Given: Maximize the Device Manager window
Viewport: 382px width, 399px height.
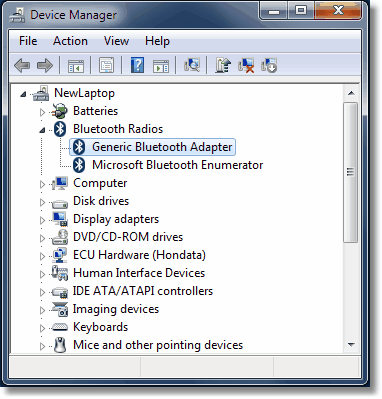Looking at the screenshot, I should pos(301,11).
